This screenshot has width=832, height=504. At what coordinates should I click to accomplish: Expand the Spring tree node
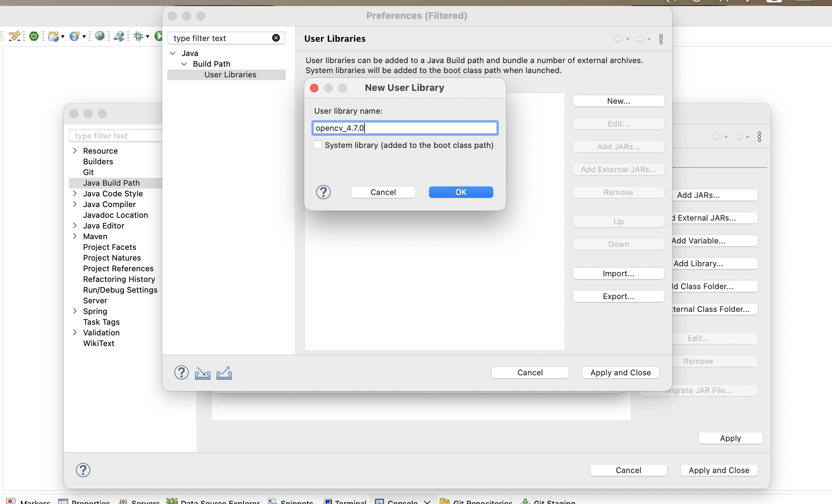tap(75, 311)
